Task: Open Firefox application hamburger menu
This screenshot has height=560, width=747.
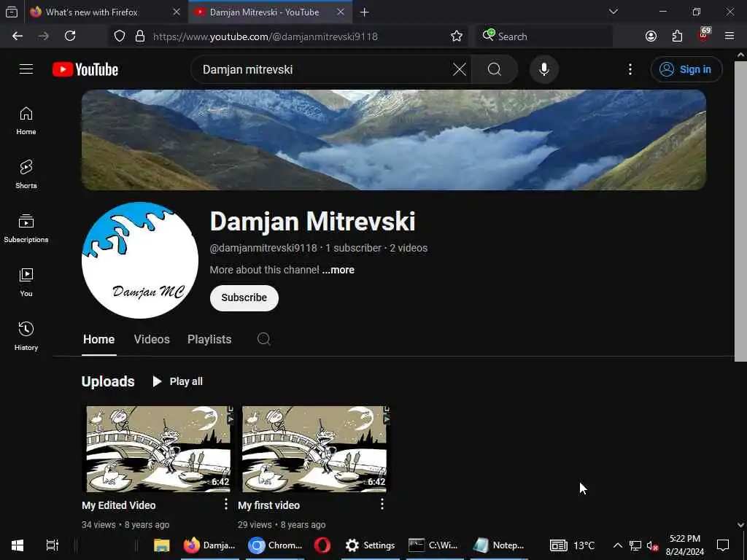Action: click(x=729, y=36)
